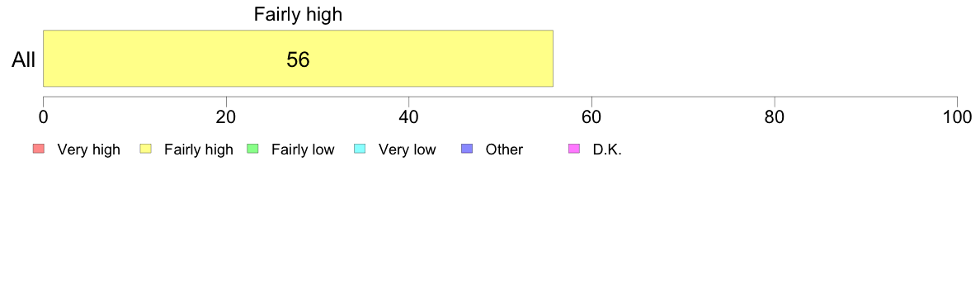Screen dimensions: 980x304
Task: Click the 100 axis tick label
Action: coord(956,116)
